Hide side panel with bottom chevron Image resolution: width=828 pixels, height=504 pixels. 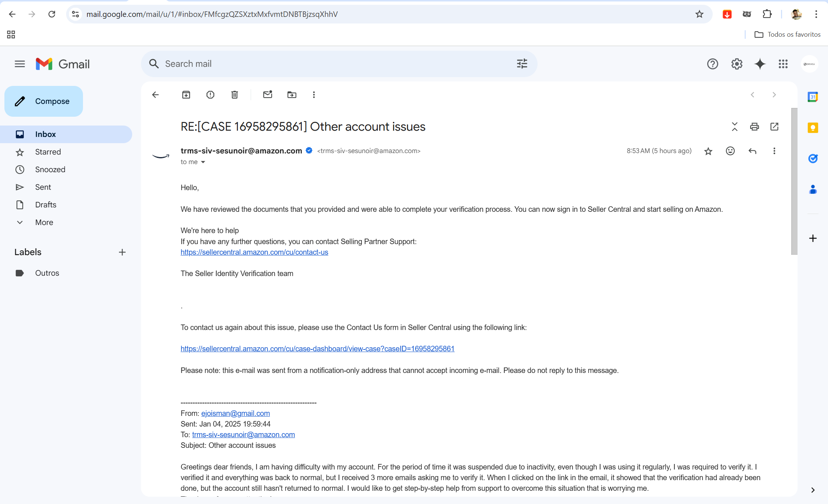point(813,490)
